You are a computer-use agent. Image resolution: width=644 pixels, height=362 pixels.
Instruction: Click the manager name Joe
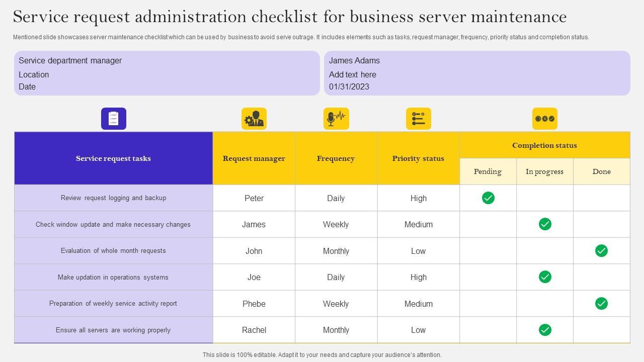254,278
